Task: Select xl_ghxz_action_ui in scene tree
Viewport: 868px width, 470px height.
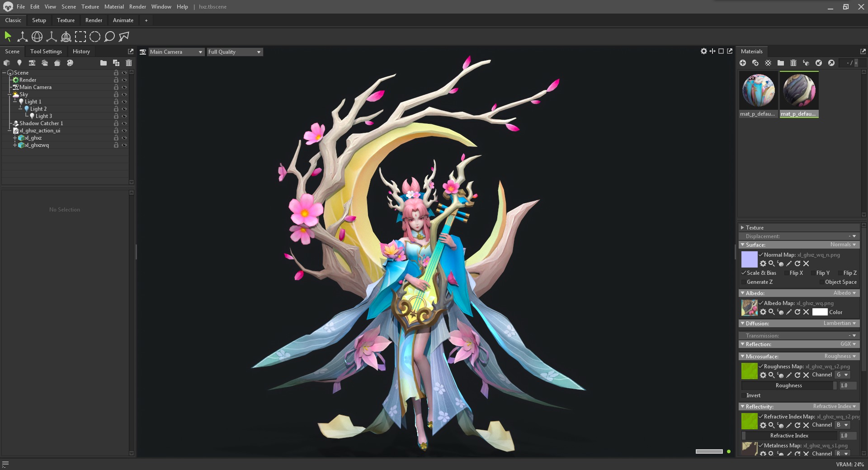Action: [x=40, y=131]
